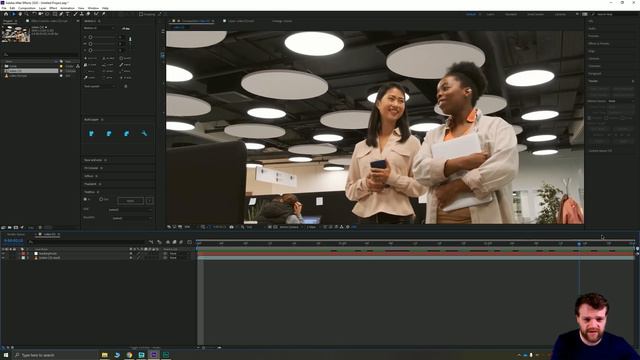Switch to the Small Screen workspace
Screen dimensions: 640x360
(536, 14)
